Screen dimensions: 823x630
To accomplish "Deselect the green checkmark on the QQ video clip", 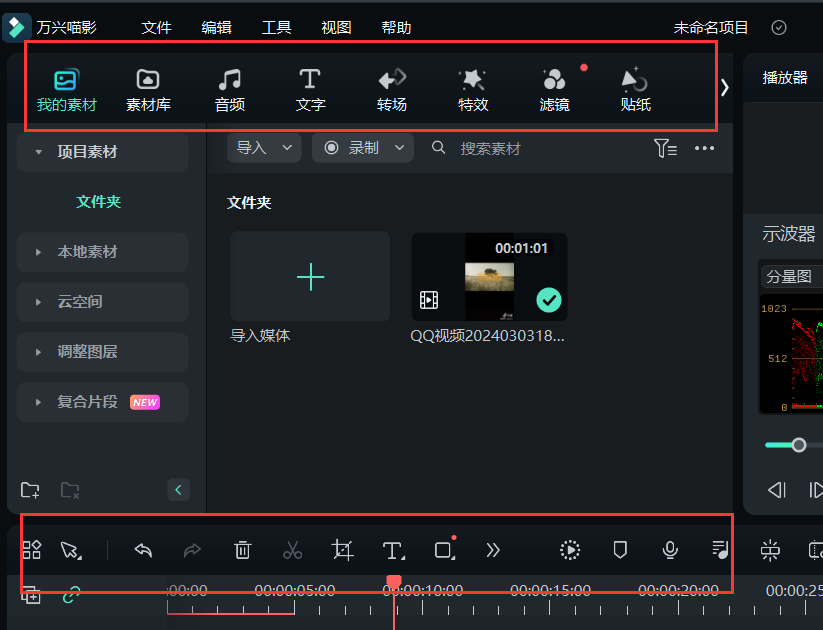I will click(548, 298).
